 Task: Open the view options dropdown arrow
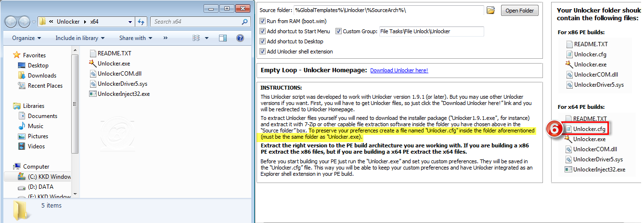pos(206,38)
